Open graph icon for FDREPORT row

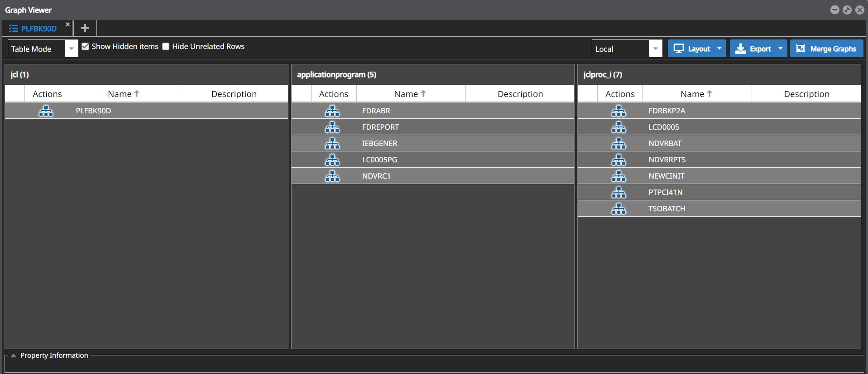point(332,127)
